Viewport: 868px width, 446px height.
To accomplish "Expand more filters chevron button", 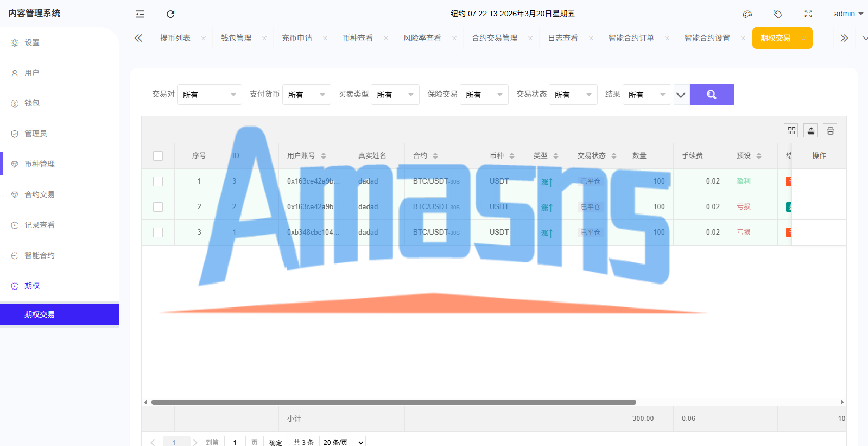I will coord(681,95).
